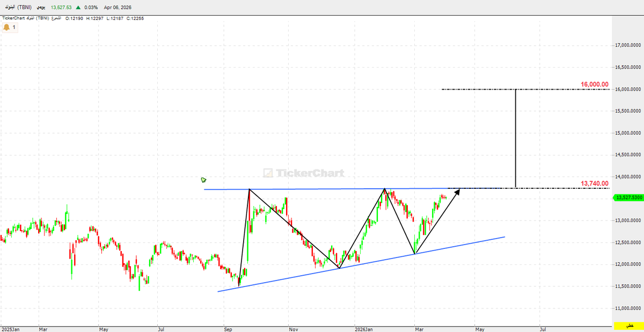Click the 12,000.0000 price axis label
Image resolution: width=644 pixels, height=332 pixels.
coord(629,264)
